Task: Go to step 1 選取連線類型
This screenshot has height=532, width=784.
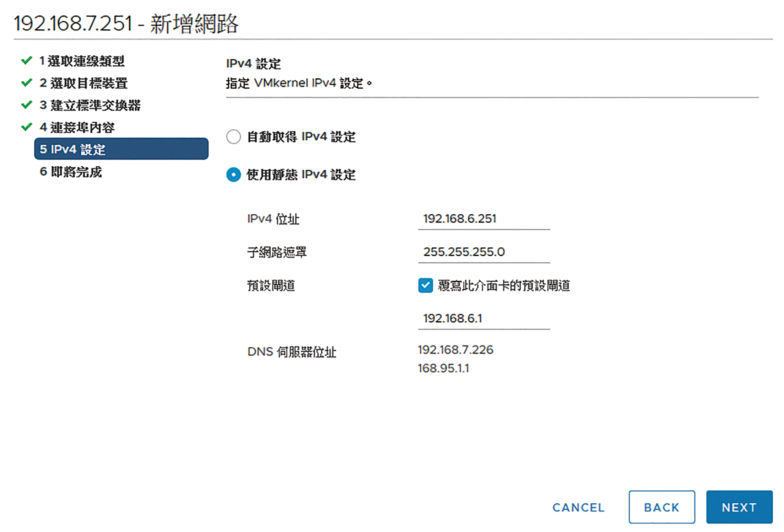Action: [82, 61]
